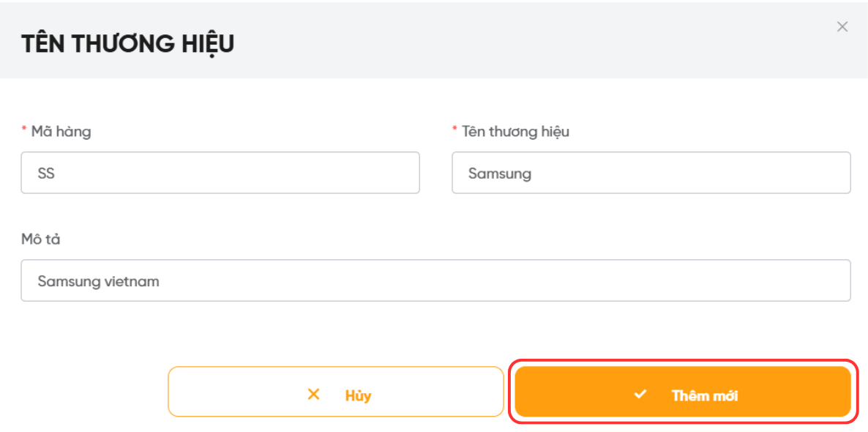The image size is (868, 432).
Task: Click the Mã hàng field label
Action: point(61,132)
